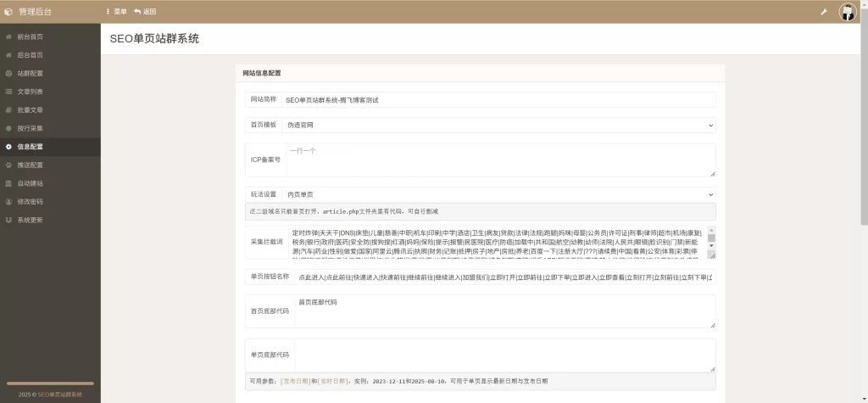The width and height of the screenshot is (868, 403).
Task: Open 系统更新 in the sidebar
Action: pos(50,220)
